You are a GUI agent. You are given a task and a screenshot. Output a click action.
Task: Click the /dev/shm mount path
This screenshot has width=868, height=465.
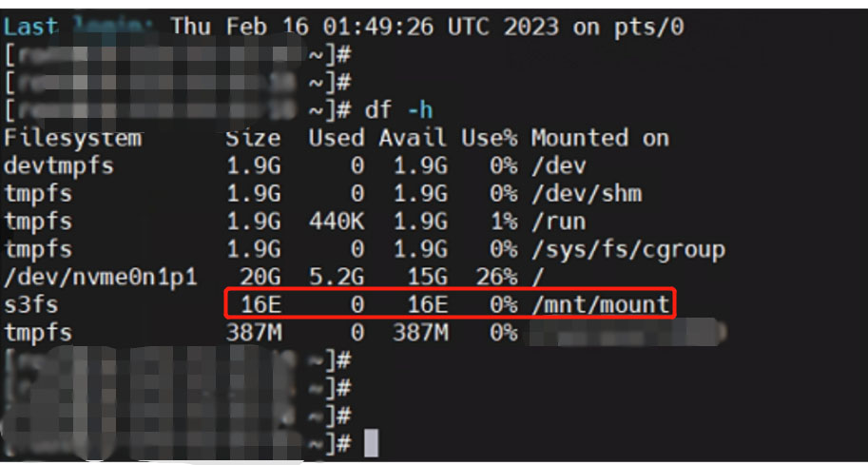[587, 194]
